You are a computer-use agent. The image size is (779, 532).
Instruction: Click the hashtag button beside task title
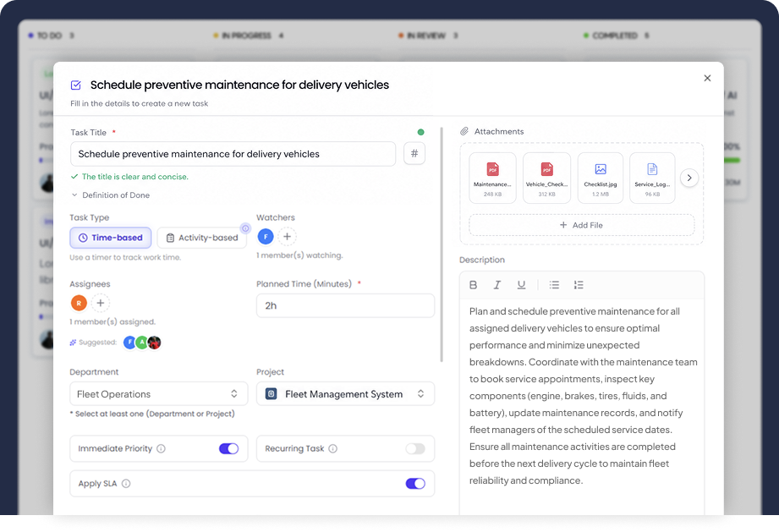click(x=414, y=153)
